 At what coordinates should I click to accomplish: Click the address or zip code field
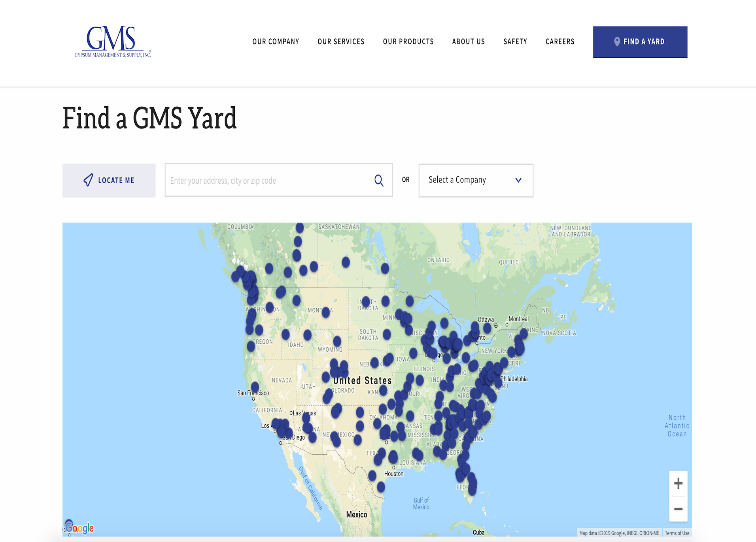click(269, 181)
